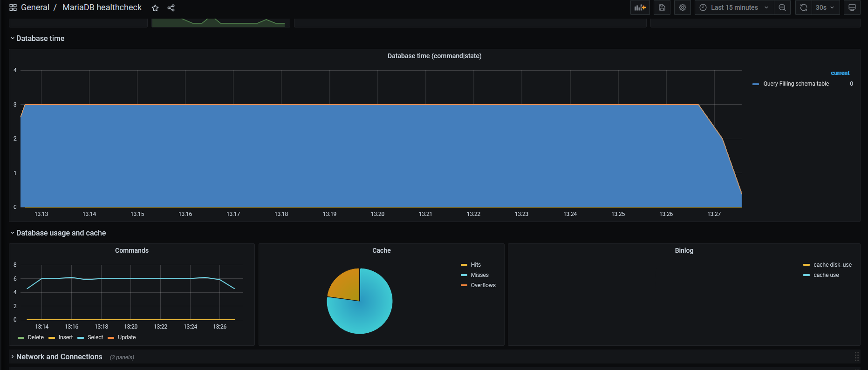Open the dashboards grid icon
The height and width of the screenshot is (370, 868).
(x=13, y=7)
